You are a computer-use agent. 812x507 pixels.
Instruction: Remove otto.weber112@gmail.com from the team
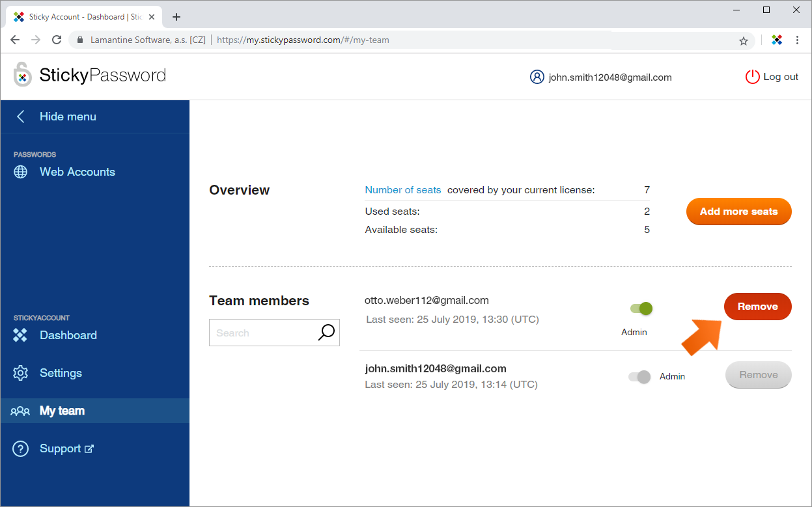(x=758, y=307)
